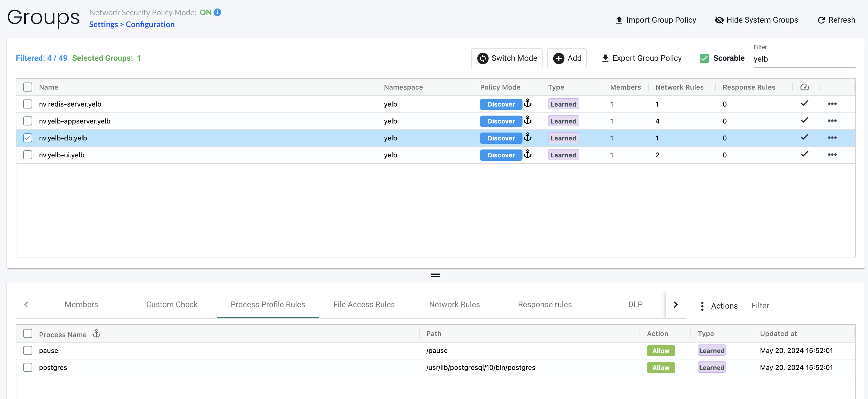Screen dimensions: 868x399
Task: Open the Actions dropdown menu
Action: (x=719, y=306)
